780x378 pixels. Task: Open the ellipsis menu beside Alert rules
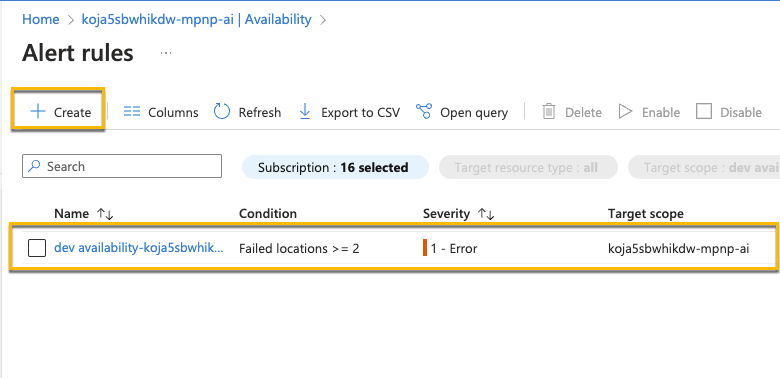pyautogui.click(x=166, y=53)
